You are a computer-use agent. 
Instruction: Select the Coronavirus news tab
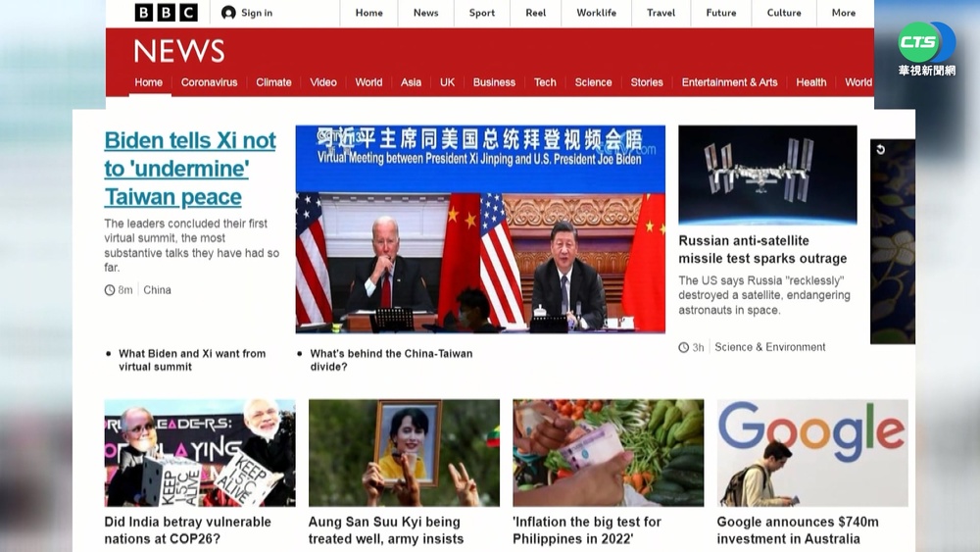tap(209, 82)
